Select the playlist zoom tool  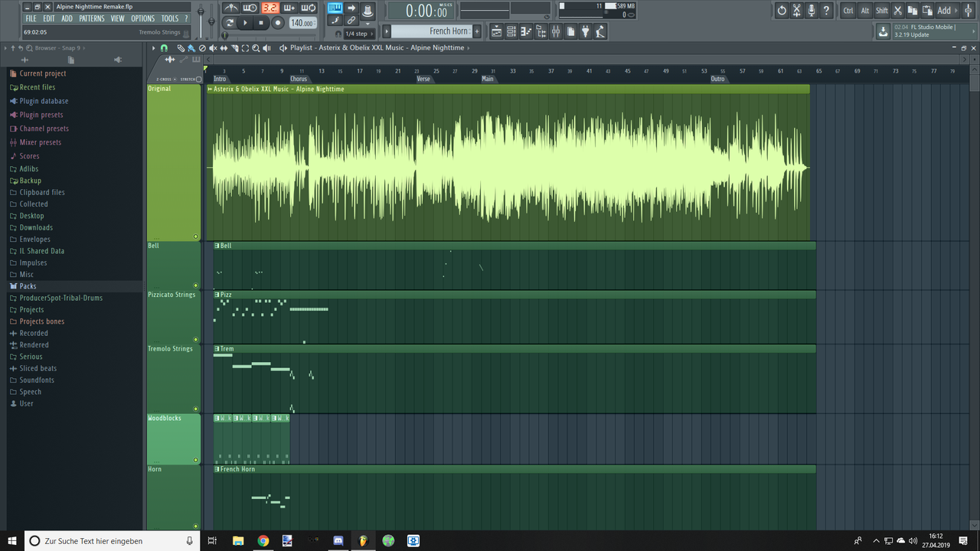[256, 47]
